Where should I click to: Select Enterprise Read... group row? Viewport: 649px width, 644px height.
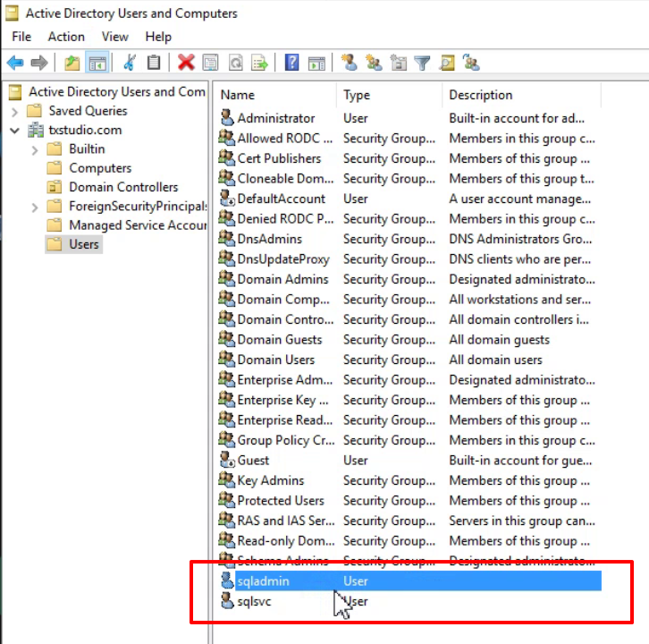(x=285, y=420)
